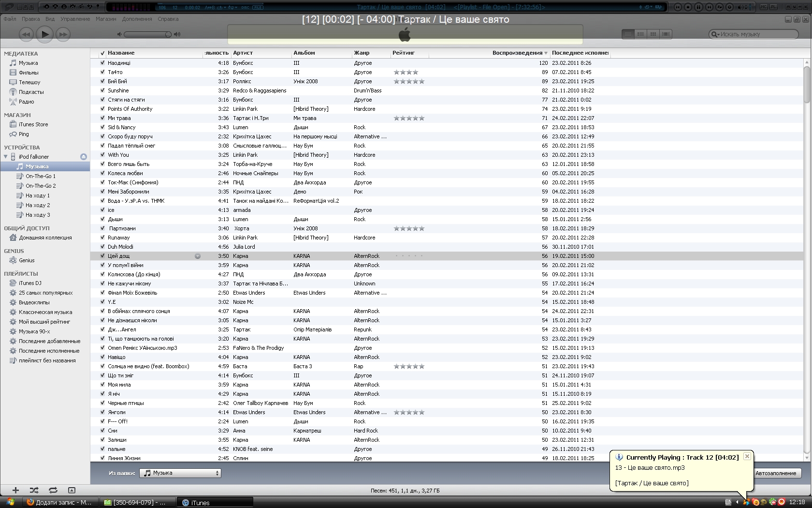Open Цей дощ row Ping dropdown arrow
Image resolution: width=812 pixels, height=508 pixels.
(198, 256)
